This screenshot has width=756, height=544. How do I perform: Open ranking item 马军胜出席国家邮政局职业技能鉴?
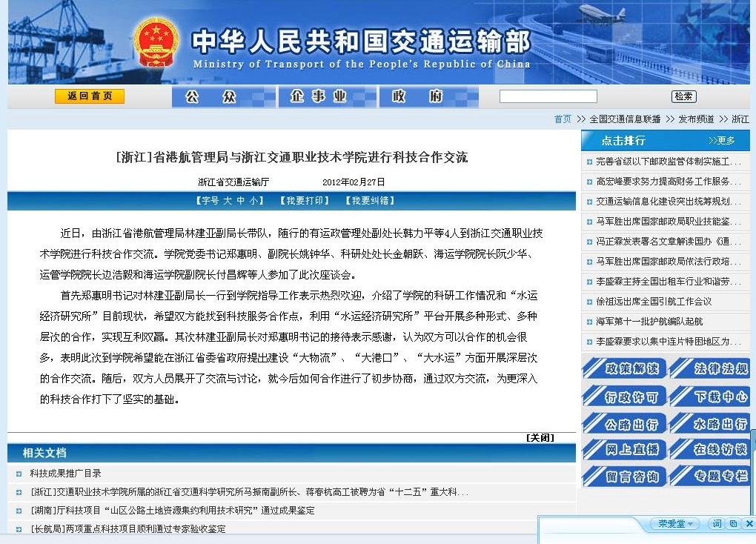(x=669, y=222)
